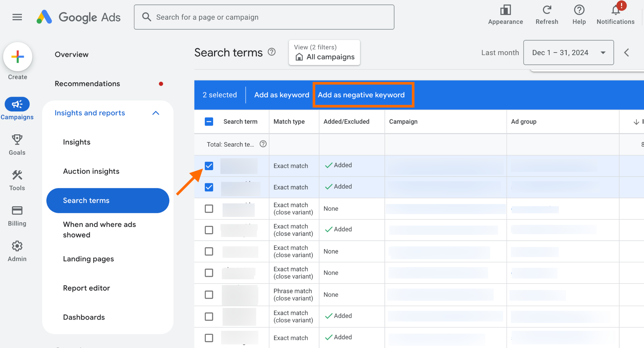Screen dimensions: 644x348
Task: Click Add as negative keyword
Action: pyautogui.click(x=361, y=95)
